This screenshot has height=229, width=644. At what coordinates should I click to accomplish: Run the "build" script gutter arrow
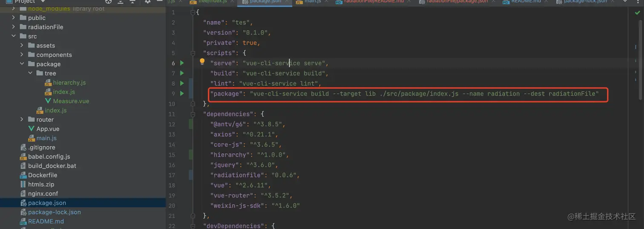coord(182,73)
